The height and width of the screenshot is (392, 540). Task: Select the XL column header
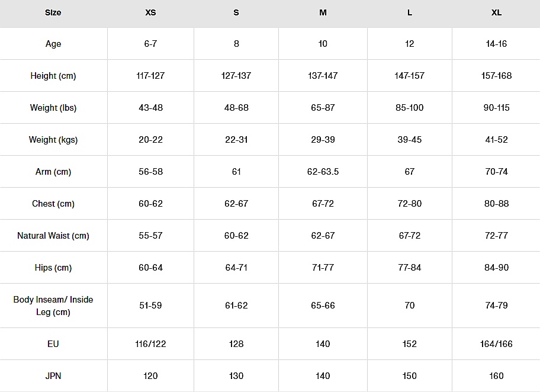click(x=496, y=12)
